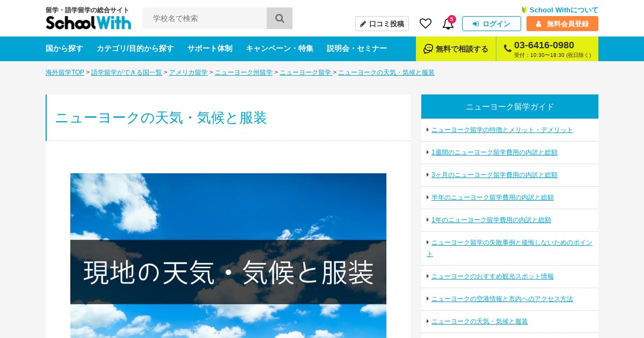Click the 無料会員登録 button
This screenshot has height=338, width=644.
pos(562,24)
